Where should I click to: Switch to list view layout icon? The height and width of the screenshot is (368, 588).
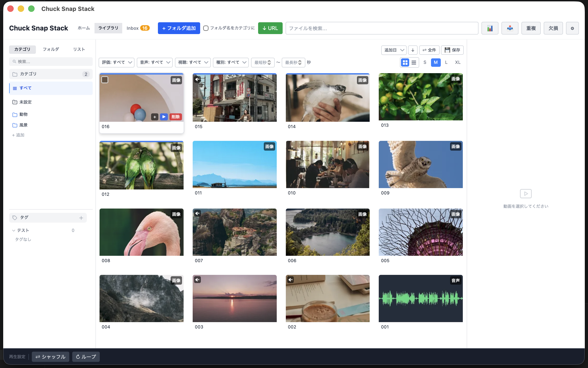[x=414, y=62]
